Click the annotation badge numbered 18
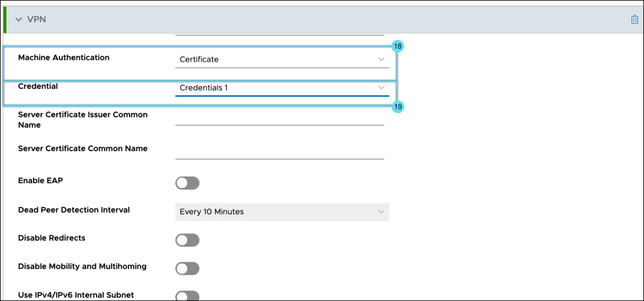 (397, 46)
